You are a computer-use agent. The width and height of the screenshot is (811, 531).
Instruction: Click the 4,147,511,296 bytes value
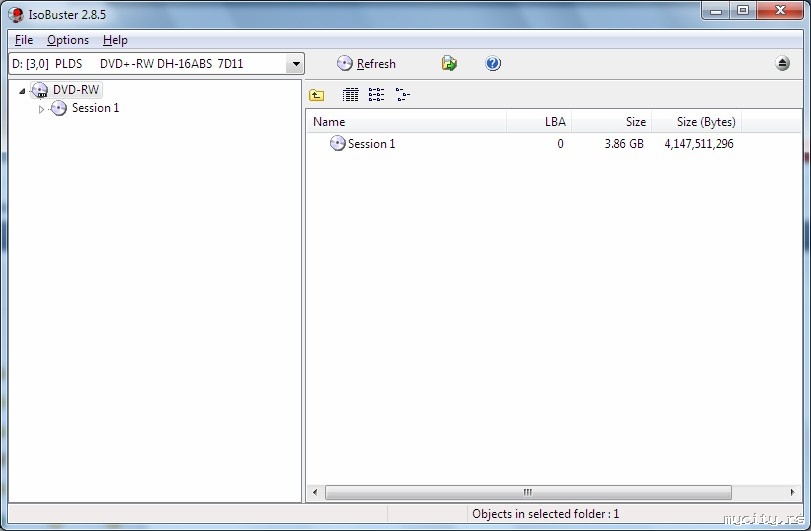click(x=699, y=144)
